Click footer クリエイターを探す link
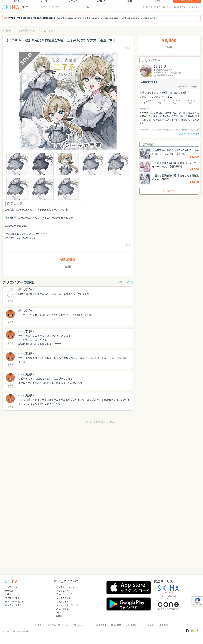This screenshot has width=203, height=644. pyautogui.click(x=14, y=602)
